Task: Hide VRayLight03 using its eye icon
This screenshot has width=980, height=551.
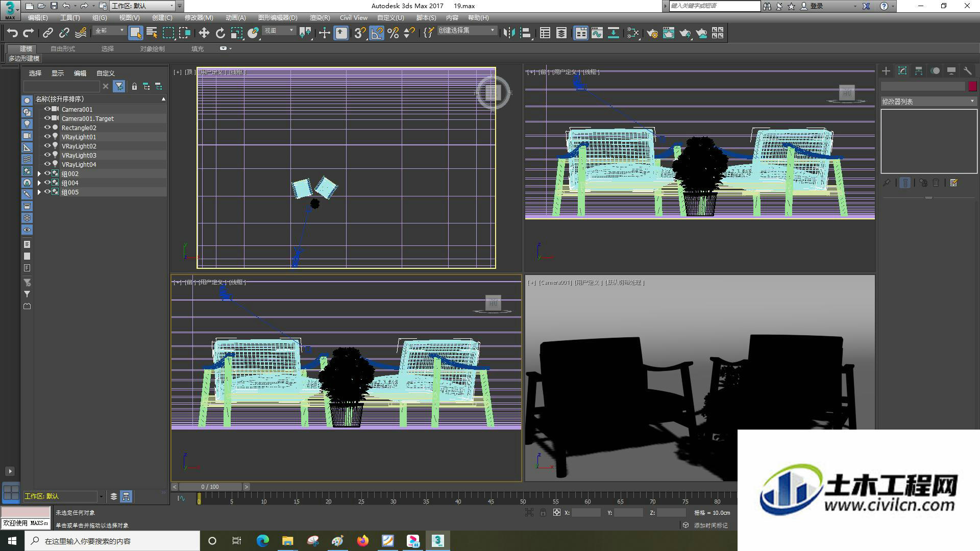Action: [x=47, y=155]
